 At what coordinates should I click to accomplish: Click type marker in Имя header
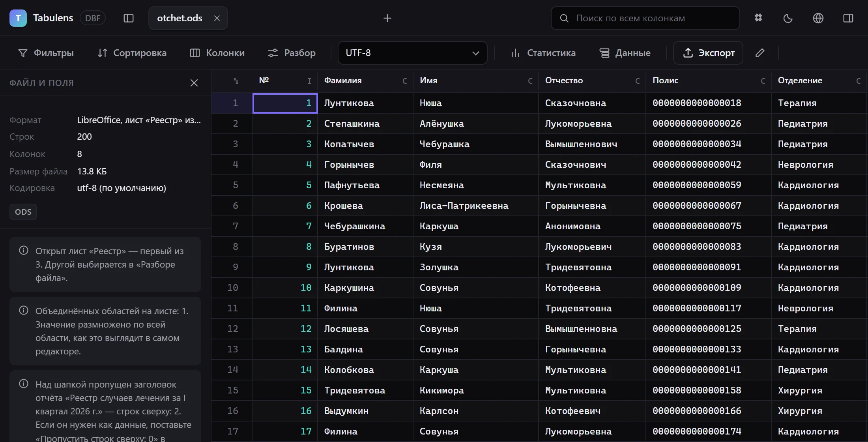coord(530,81)
